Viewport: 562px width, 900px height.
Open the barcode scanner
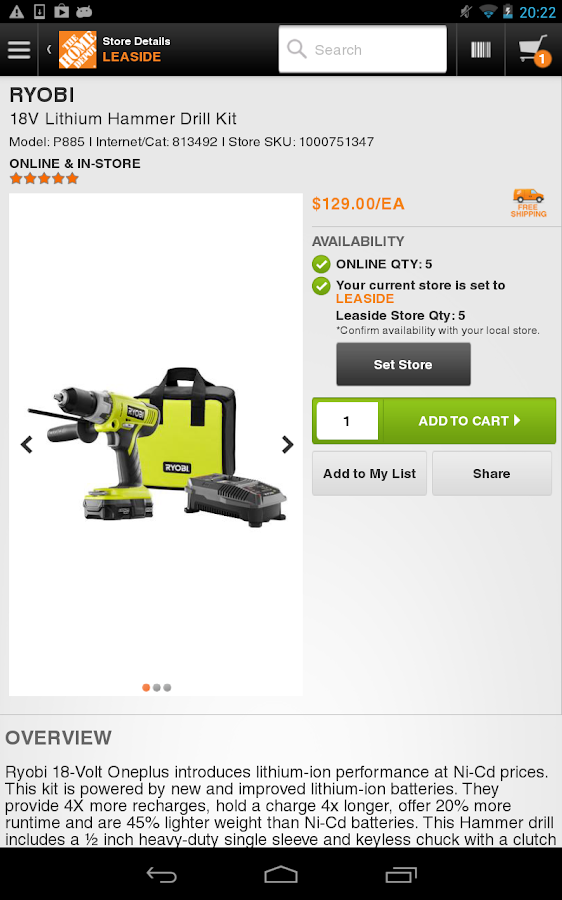[x=481, y=50]
